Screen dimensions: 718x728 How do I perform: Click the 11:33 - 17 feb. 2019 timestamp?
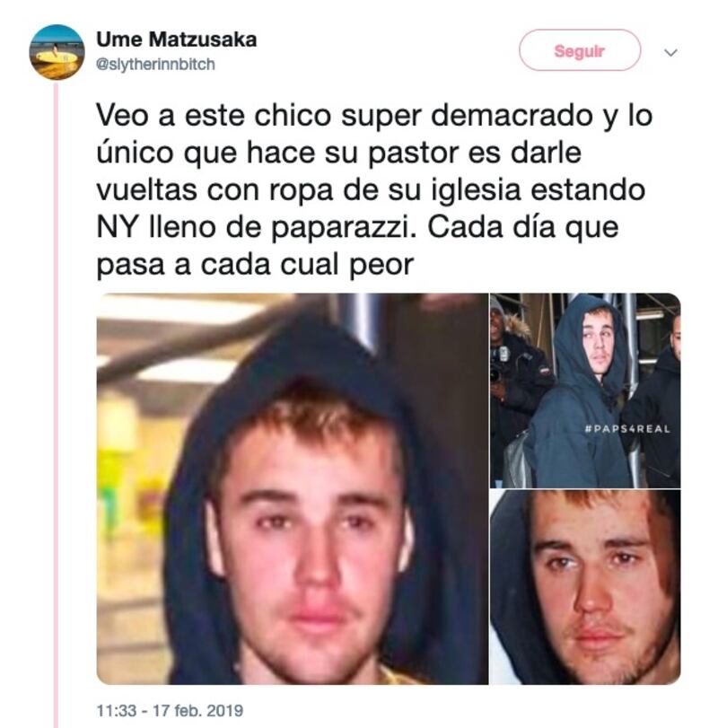(x=170, y=710)
